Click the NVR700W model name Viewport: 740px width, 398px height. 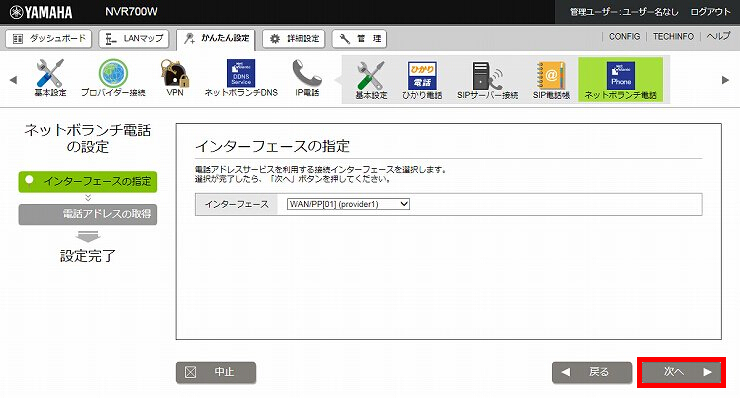(131, 12)
